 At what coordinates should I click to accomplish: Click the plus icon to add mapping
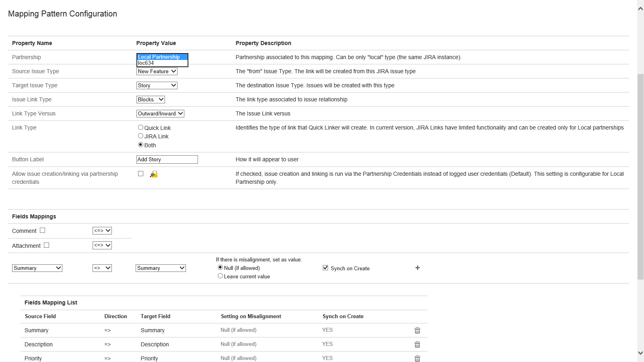(x=417, y=268)
